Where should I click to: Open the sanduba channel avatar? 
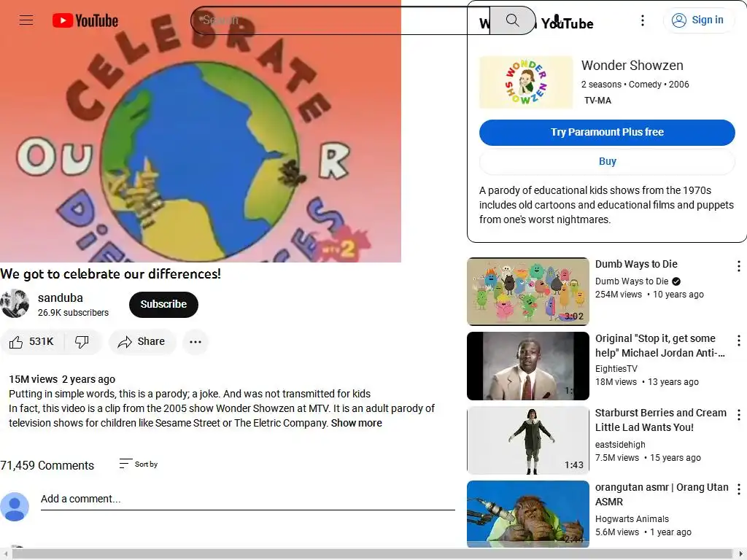click(x=15, y=303)
